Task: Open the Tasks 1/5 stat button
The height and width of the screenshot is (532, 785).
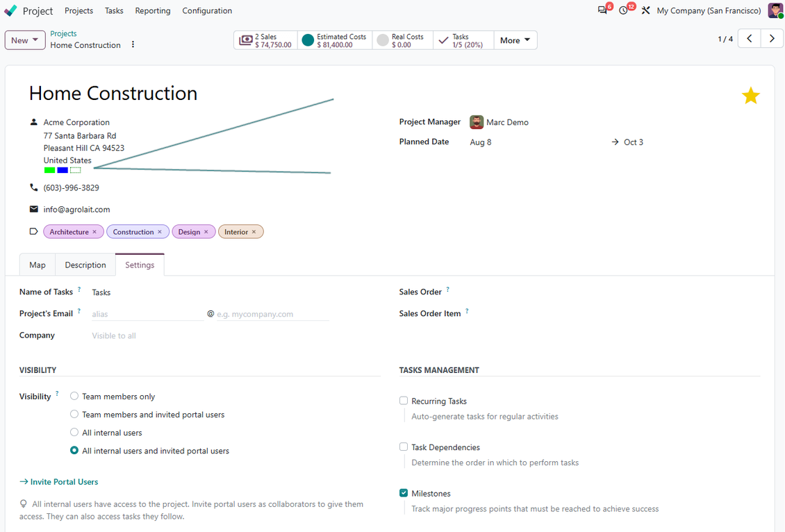Action: [x=463, y=40]
